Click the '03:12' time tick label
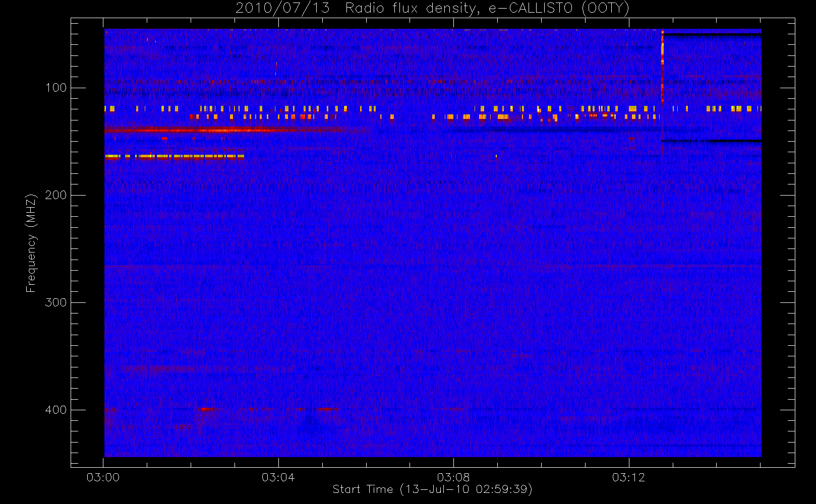Image resolution: width=816 pixels, height=504 pixels. (x=628, y=477)
